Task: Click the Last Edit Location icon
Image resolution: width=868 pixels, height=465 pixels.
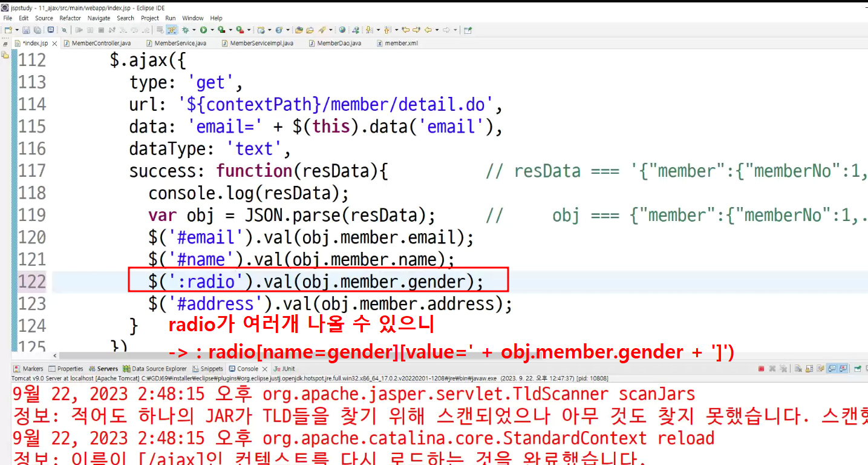Action: tap(406, 30)
